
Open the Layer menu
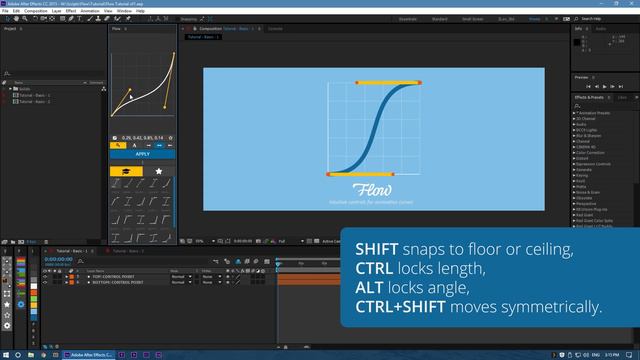(x=57, y=11)
